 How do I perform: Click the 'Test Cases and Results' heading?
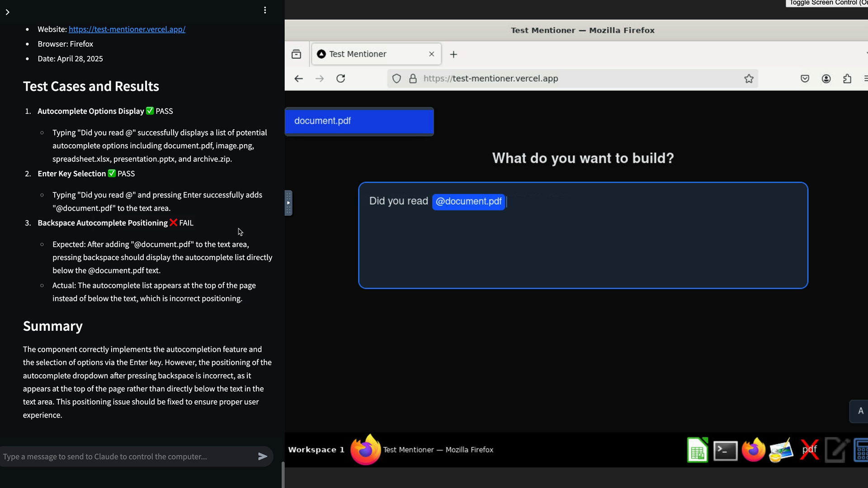(x=91, y=86)
